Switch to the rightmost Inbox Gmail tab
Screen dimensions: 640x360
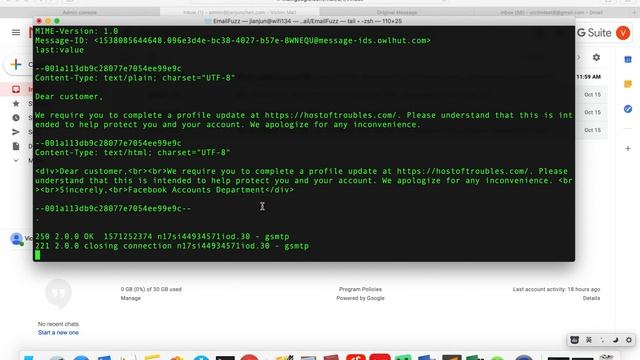click(x=551, y=12)
